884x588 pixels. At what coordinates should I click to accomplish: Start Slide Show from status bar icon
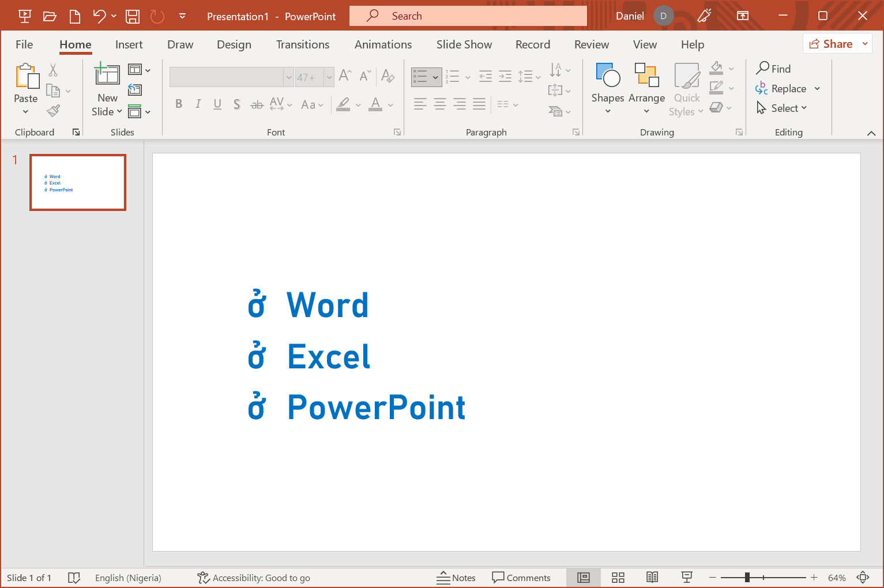[687, 578]
